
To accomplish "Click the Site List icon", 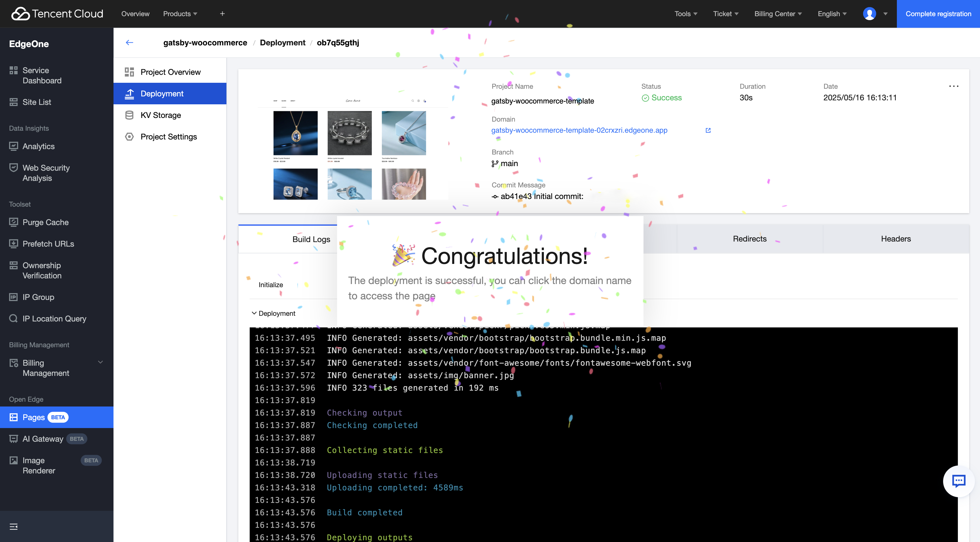I will [x=14, y=102].
